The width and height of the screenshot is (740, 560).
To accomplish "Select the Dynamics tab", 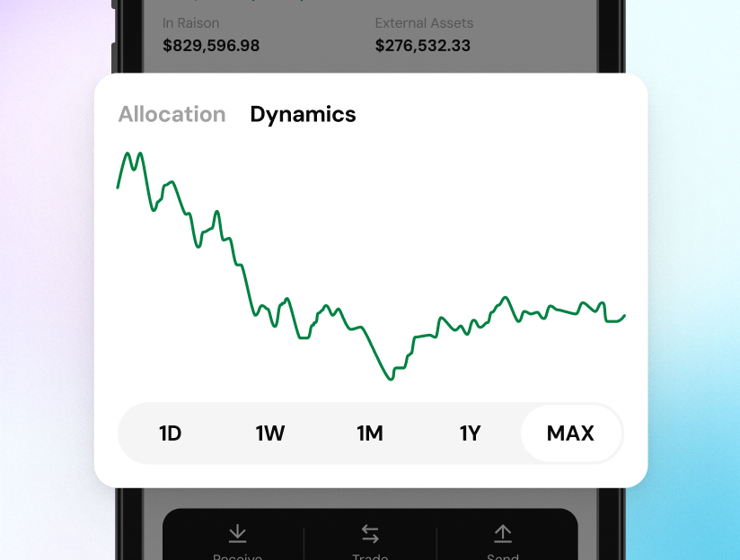I will (303, 115).
